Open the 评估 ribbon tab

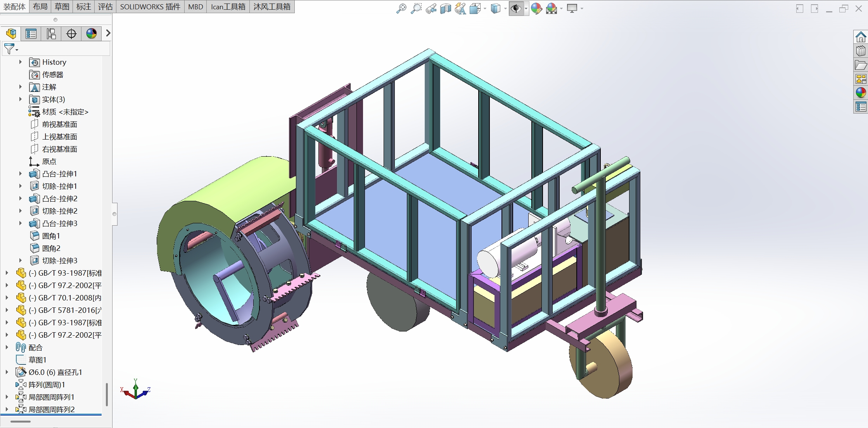tap(105, 7)
